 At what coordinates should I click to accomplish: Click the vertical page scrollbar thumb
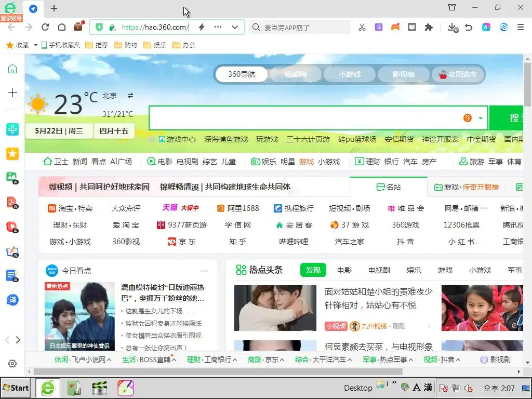tap(527, 84)
